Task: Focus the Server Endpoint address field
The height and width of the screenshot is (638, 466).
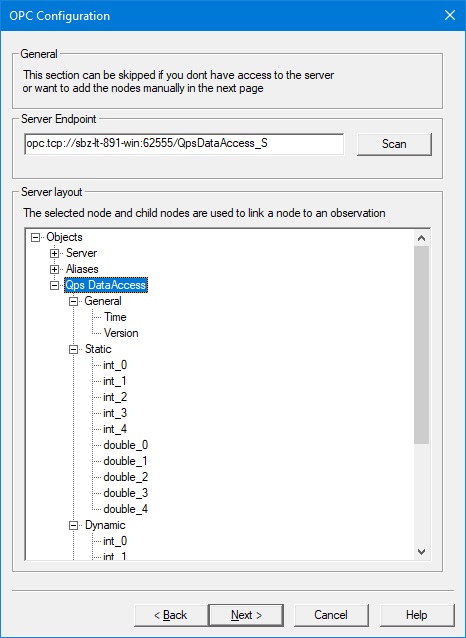Action: (x=184, y=144)
